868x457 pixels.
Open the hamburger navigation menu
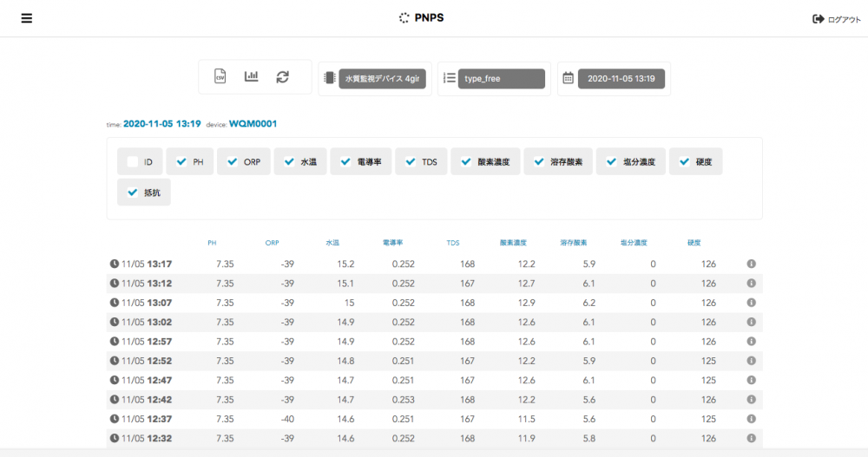(27, 18)
